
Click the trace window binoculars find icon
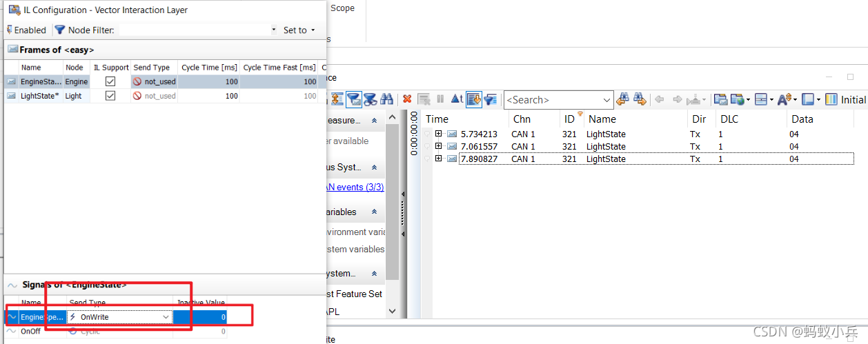pos(386,99)
